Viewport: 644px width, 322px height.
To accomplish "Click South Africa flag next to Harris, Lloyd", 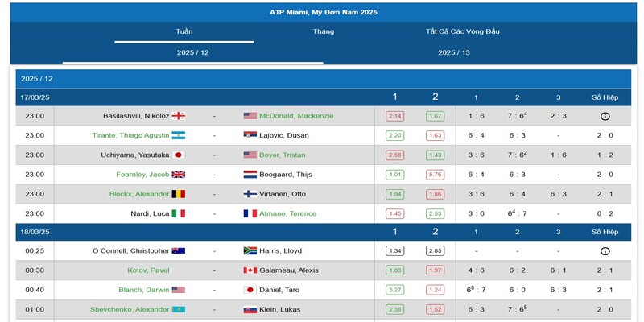I will pyautogui.click(x=250, y=250).
